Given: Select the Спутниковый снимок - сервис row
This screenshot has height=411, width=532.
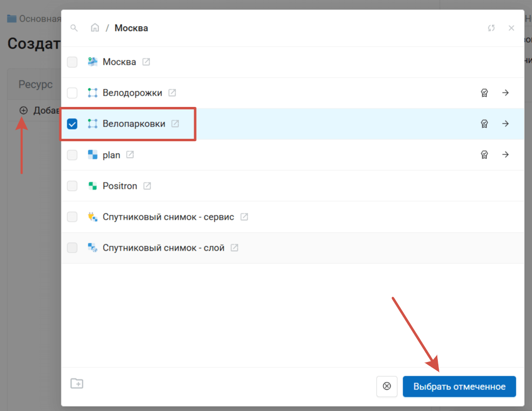Looking at the screenshot, I should [168, 217].
